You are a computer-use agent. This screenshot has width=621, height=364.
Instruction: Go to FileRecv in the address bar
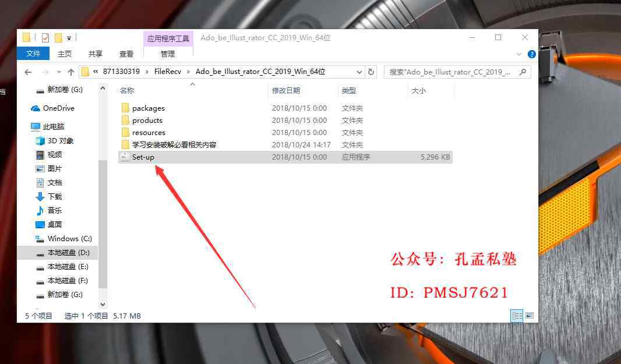168,72
